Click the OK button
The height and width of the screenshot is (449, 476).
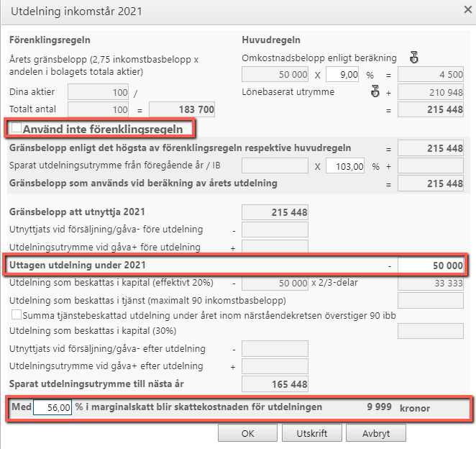(x=247, y=433)
